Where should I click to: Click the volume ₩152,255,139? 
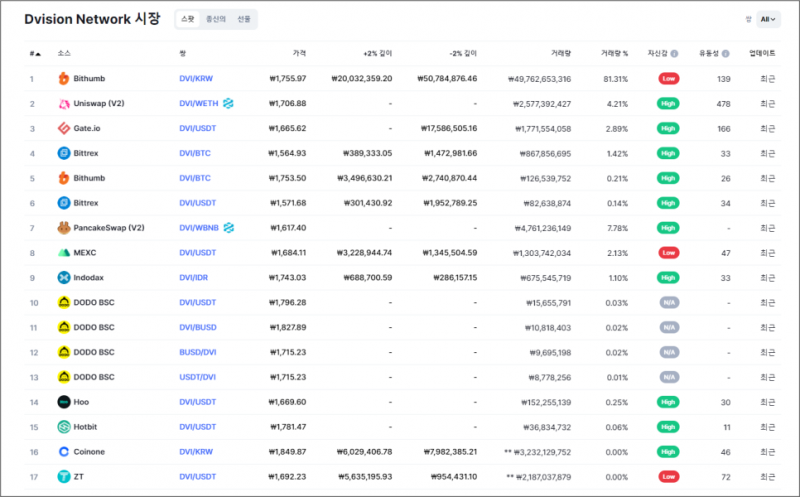[x=546, y=402]
